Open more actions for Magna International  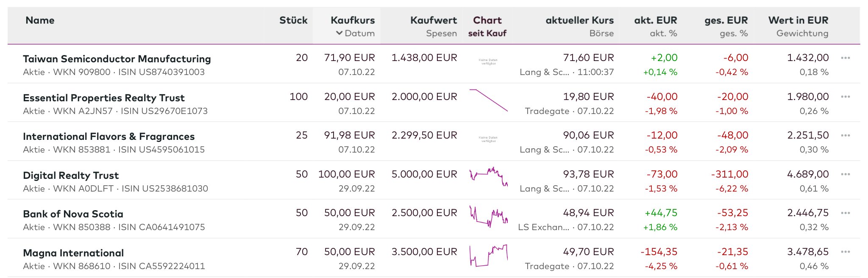pos(845,252)
